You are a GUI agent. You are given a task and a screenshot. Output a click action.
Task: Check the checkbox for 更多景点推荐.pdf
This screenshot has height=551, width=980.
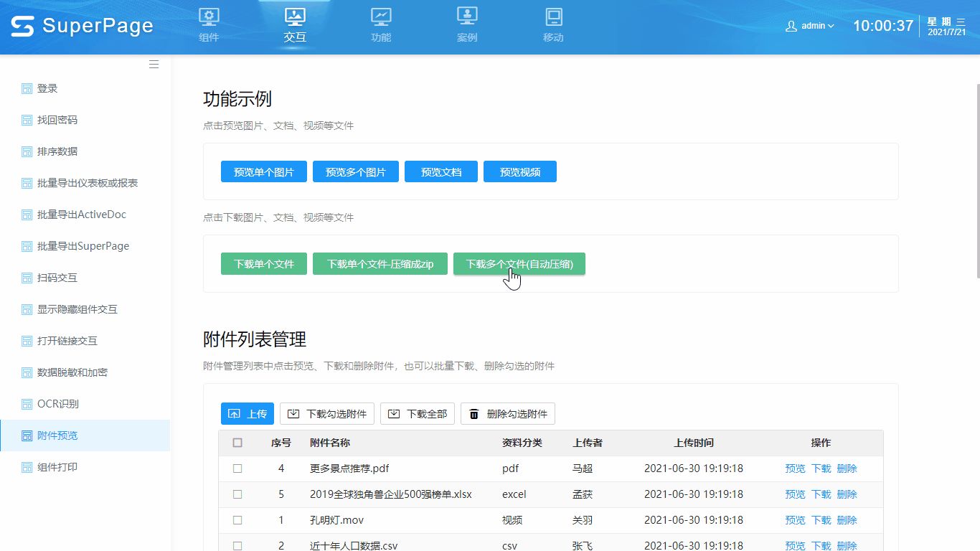click(237, 468)
